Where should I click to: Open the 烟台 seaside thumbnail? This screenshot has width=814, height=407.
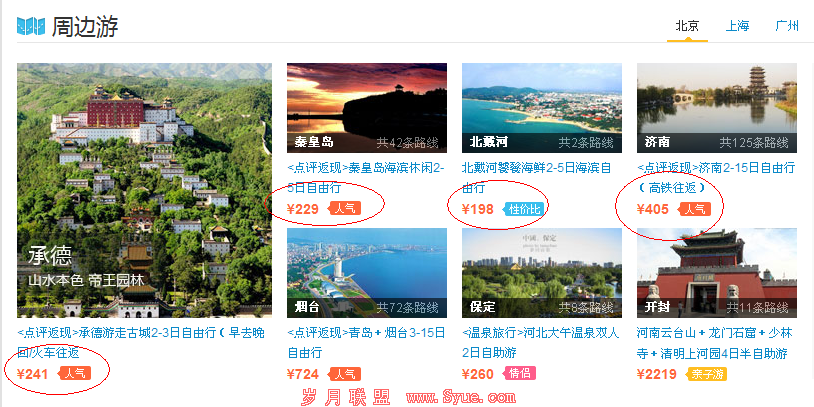[367, 273]
